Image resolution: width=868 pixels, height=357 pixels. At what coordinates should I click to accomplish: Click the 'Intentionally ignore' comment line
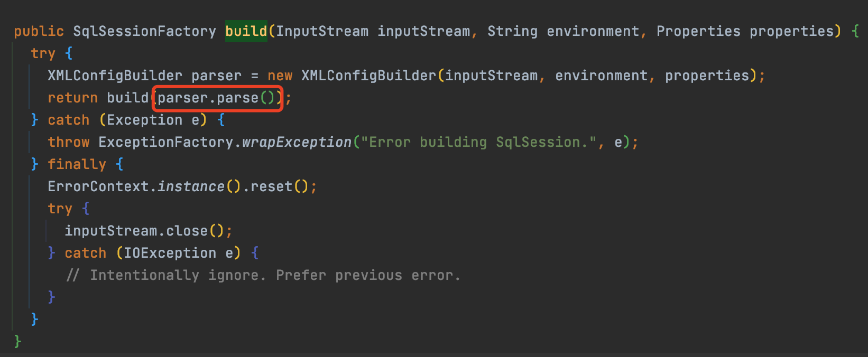(263, 275)
